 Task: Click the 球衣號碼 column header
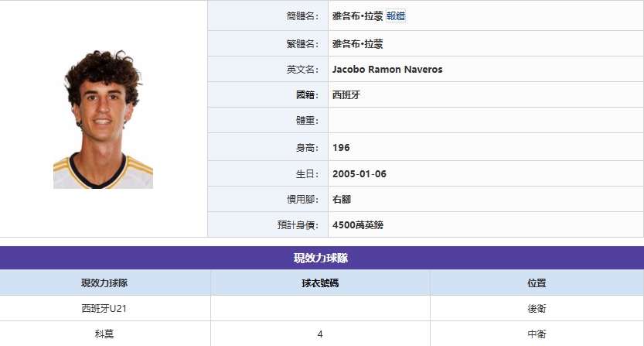tap(320, 283)
